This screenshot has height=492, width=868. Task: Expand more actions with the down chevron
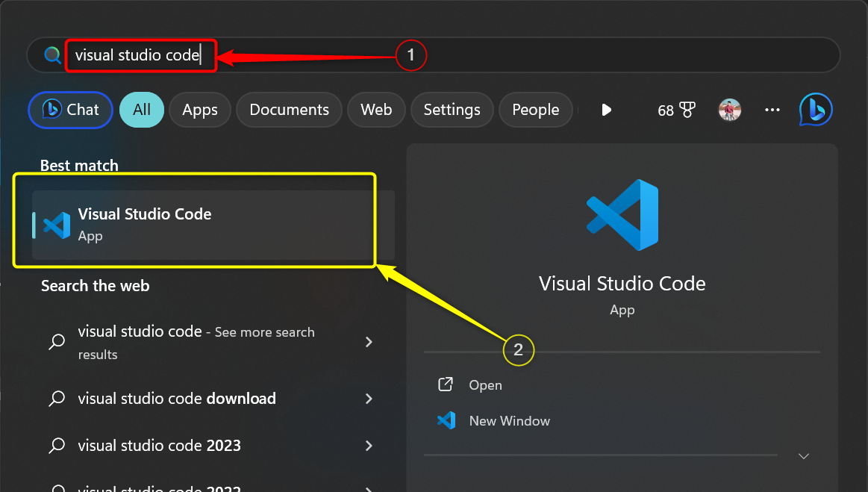tap(804, 455)
